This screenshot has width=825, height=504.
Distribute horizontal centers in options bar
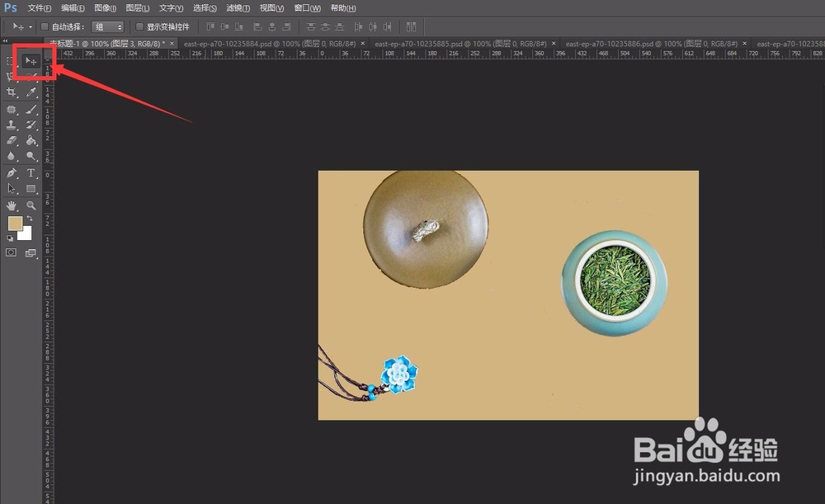[x=373, y=27]
